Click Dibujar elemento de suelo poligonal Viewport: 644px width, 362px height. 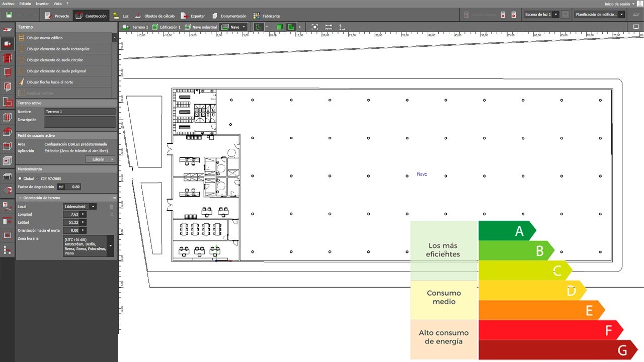pyautogui.click(x=64, y=71)
